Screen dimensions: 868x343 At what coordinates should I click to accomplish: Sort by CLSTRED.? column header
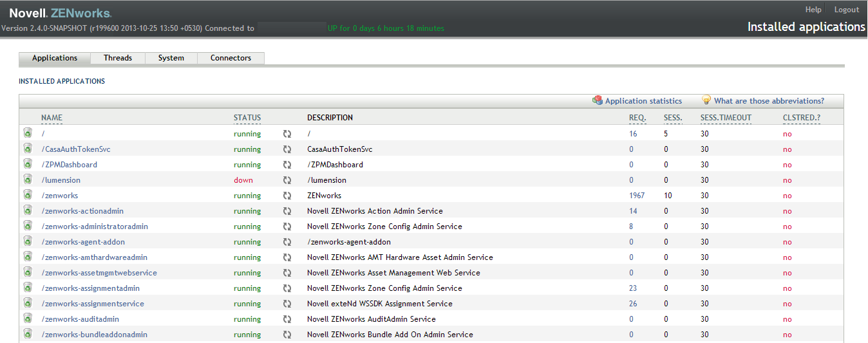(x=802, y=118)
